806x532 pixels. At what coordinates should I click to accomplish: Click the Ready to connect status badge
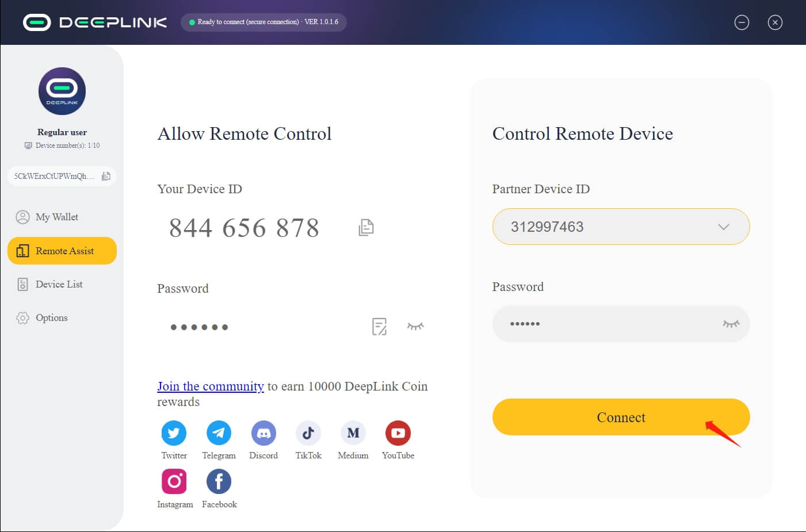pos(263,22)
